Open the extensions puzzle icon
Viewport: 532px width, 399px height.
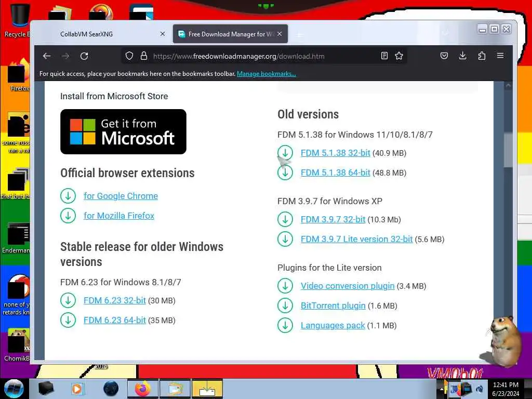click(x=482, y=56)
